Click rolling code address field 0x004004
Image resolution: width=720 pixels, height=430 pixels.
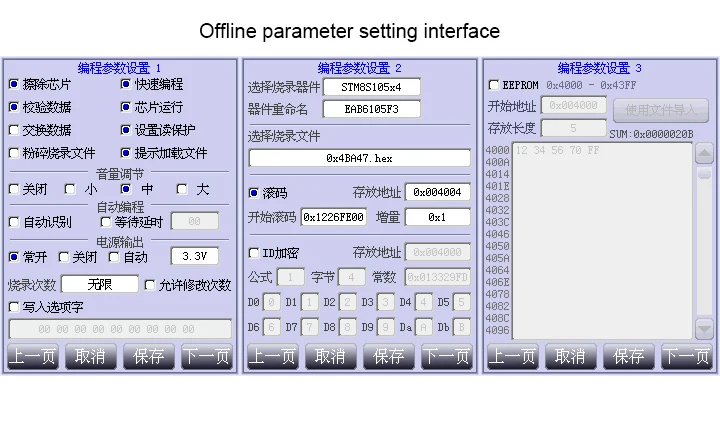click(x=438, y=192)
